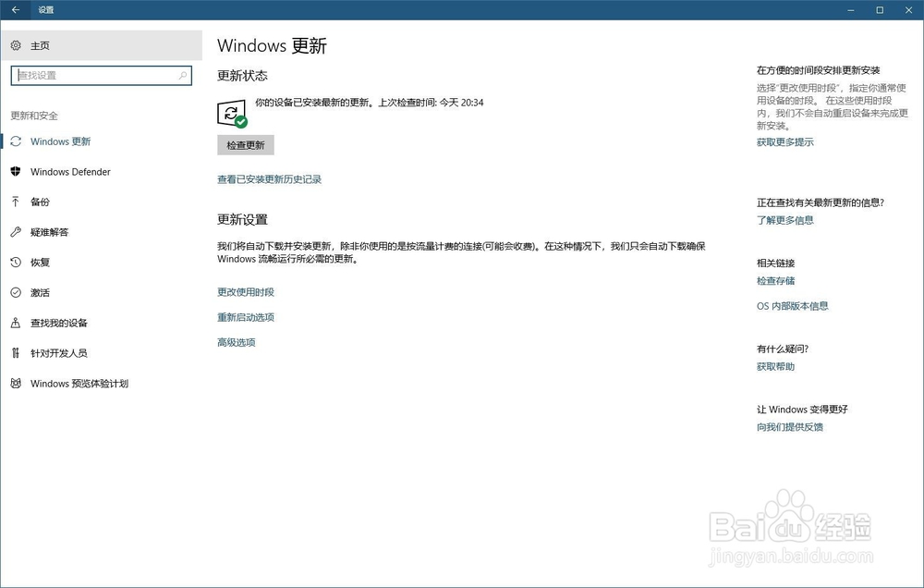Open 重新启动选项 (Restart options)
924x588 pixels.
coord(244,316)
